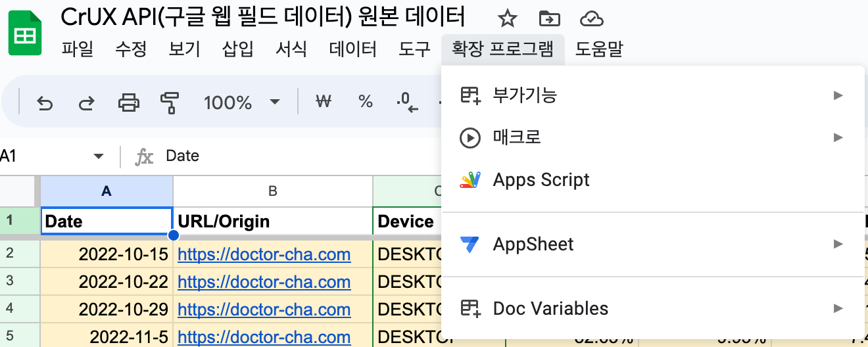Click the spreadsheet title text
Image resolution: width=868 pixels, height=347 pixels.
tap(263, 16)
